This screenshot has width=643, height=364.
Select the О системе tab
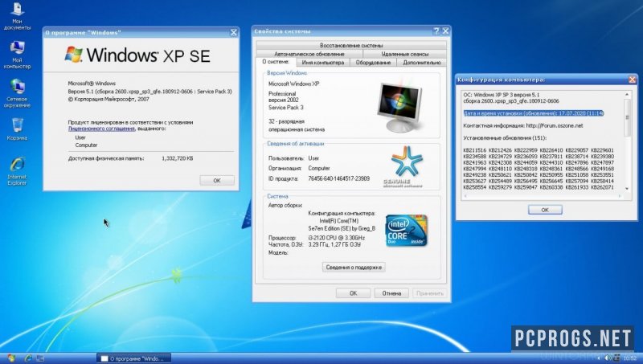(276, 62)
